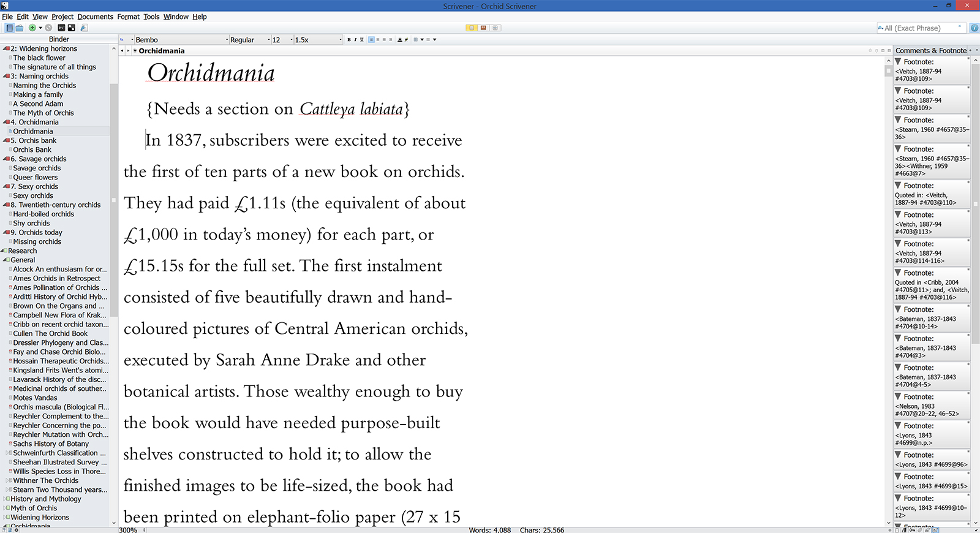980x533 pixels.
Task: Open the Documents menu
Action: [96, 17]
